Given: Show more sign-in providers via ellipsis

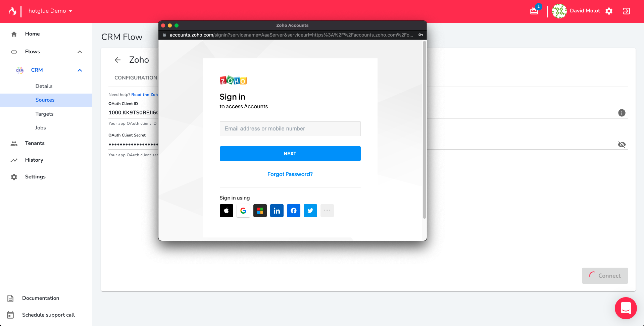Looking at the screenshot, I should click(327, 211).
